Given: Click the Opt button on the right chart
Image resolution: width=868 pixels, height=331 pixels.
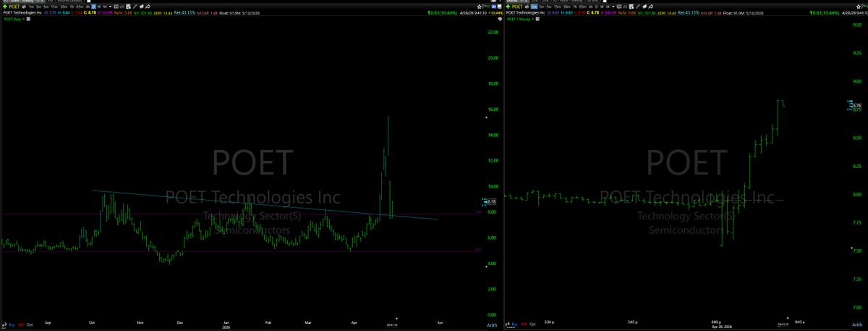Looking at the screenshot, I should (534, 324).
